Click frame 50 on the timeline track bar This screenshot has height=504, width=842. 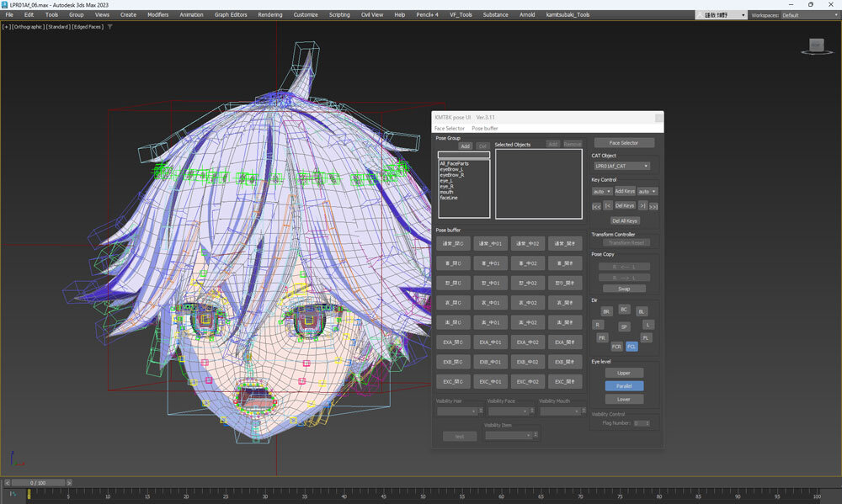423,495
